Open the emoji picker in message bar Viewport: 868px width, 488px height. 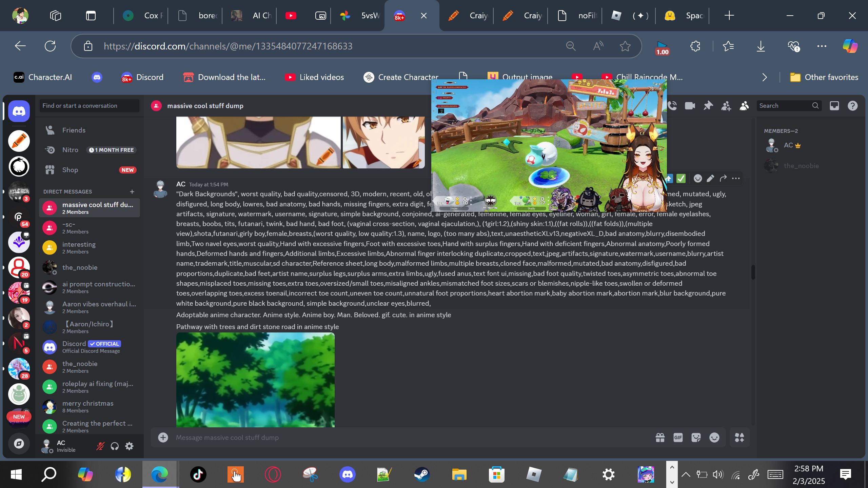pos(714,438)
